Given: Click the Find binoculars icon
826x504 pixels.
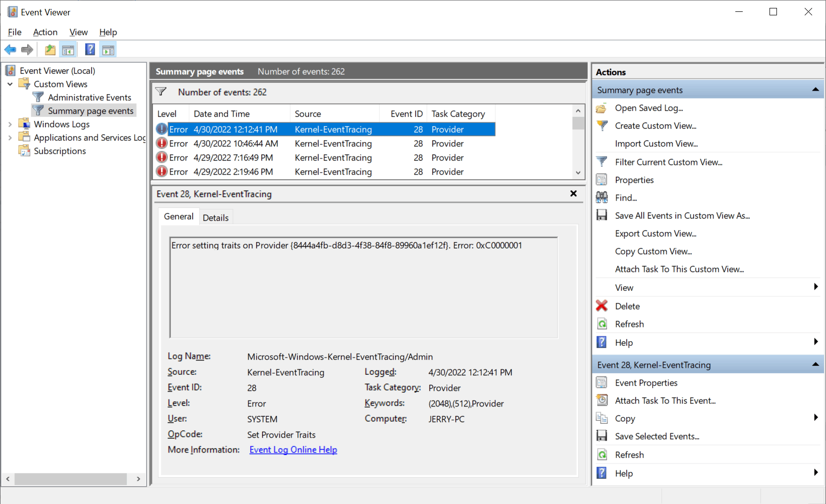Looking at the screenshot, I should pos(602,198).
